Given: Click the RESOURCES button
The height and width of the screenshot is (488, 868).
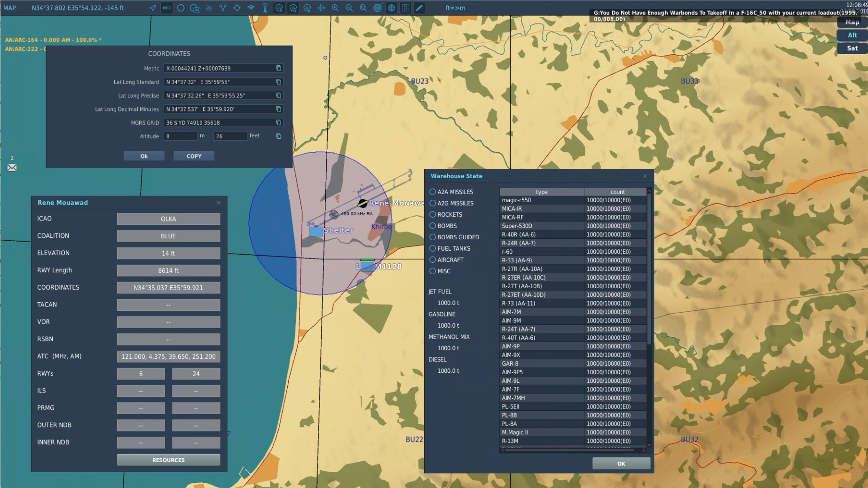Looking at the screenshot, I should point(168,460).
